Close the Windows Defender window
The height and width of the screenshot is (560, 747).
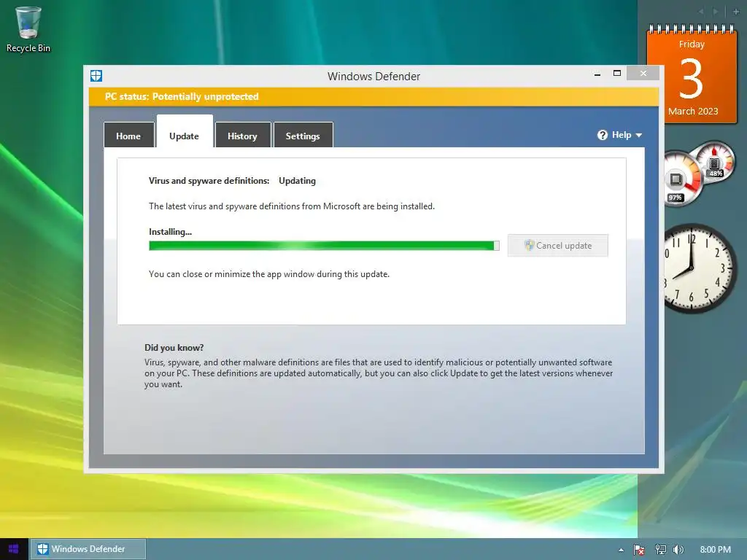pyautogui.click(x=643, y=73)
